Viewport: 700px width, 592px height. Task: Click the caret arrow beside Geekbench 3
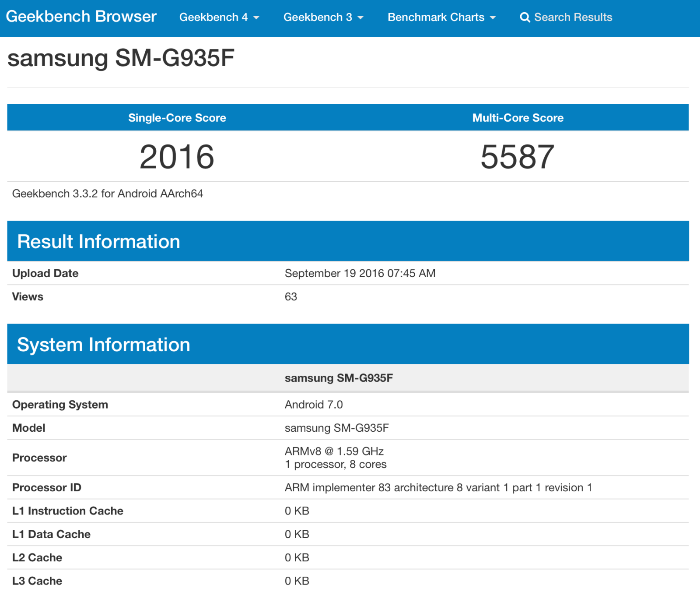coord(360,18)
